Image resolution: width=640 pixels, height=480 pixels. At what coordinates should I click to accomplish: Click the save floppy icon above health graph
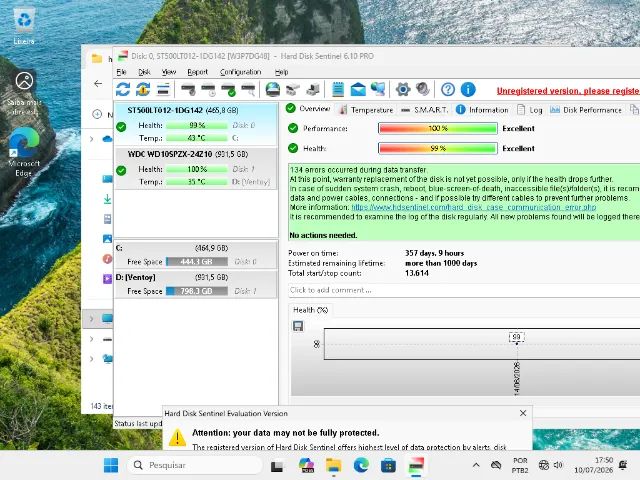[298, 326]
